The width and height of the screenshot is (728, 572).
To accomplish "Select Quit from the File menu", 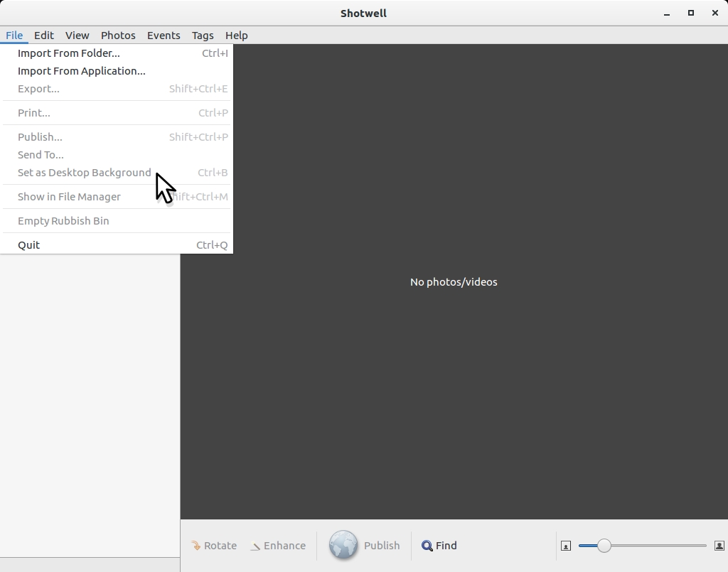I will pos(29,245).
